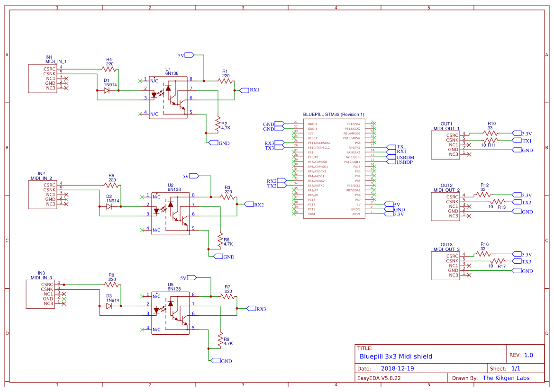The image size is (554, 392).
Task: Select the MIDI_OUT_2 connector box
Action: tap(445, 207)
